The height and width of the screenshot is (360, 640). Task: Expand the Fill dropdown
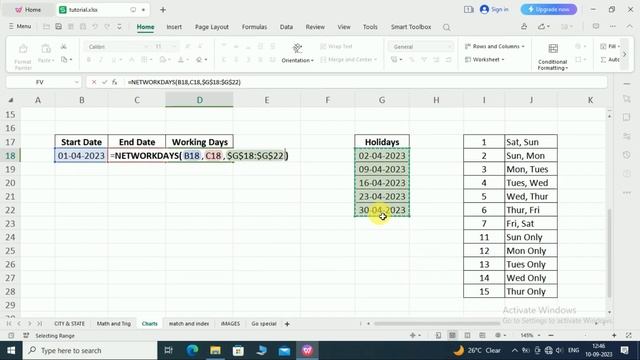click(x=610, y=47)
